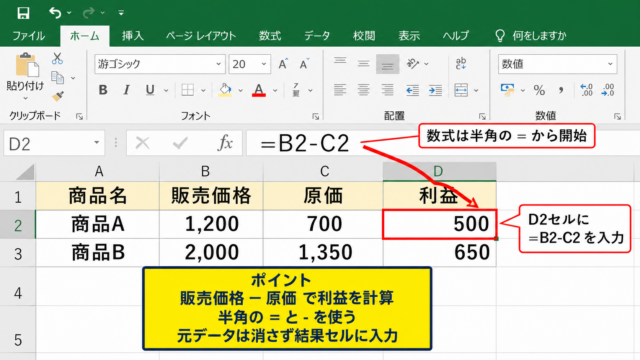The width and height of the screenshot is (640, 360).
Task: Open the 数式 tab
Action: pyautogui.click(x=270, y=36)
